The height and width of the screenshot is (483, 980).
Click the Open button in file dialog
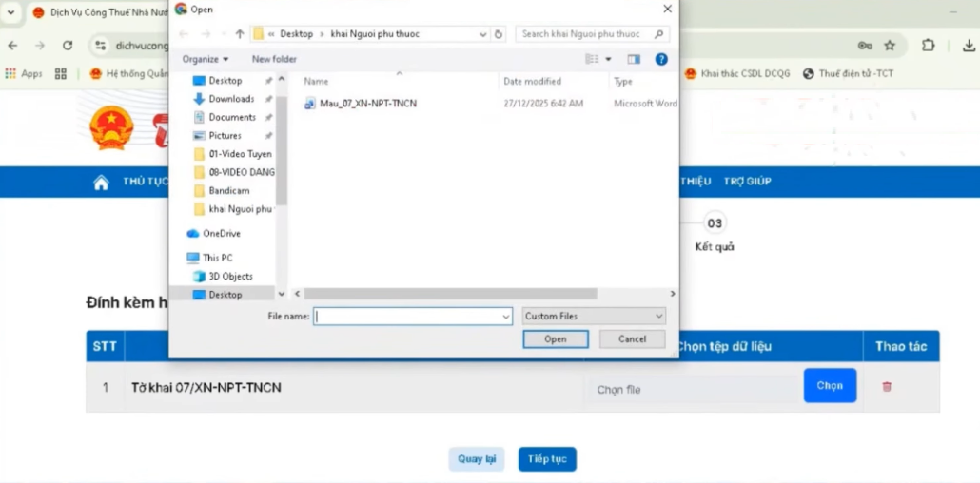pyautogui.click(x=556, y=339)
